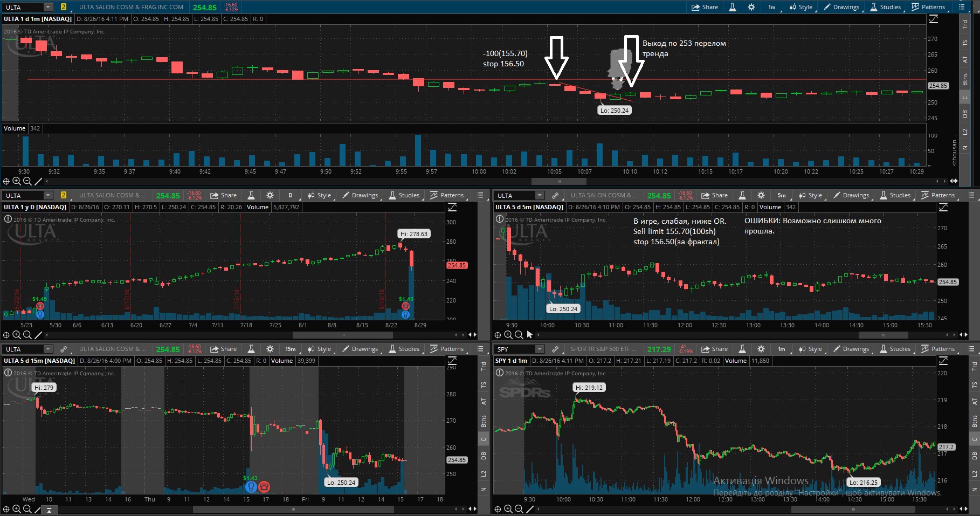Toggle the TS sidebar tab on top chart

[965, 43]
